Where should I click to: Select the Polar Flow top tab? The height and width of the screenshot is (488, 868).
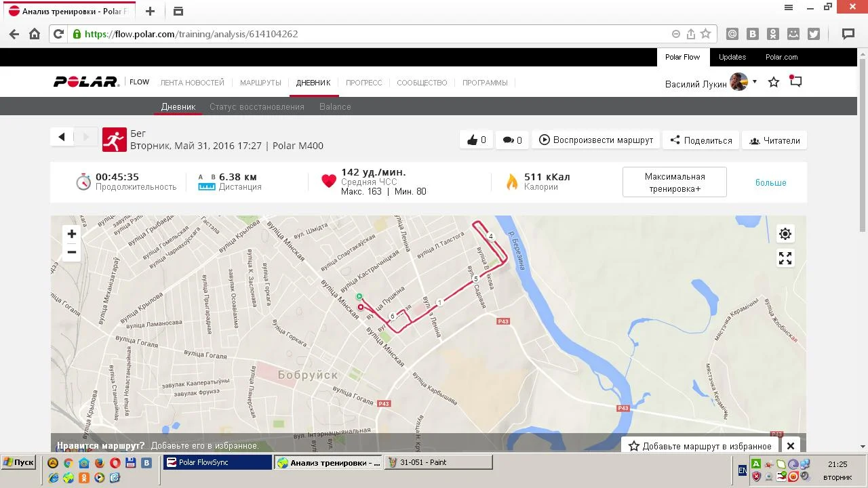point(682,57)
